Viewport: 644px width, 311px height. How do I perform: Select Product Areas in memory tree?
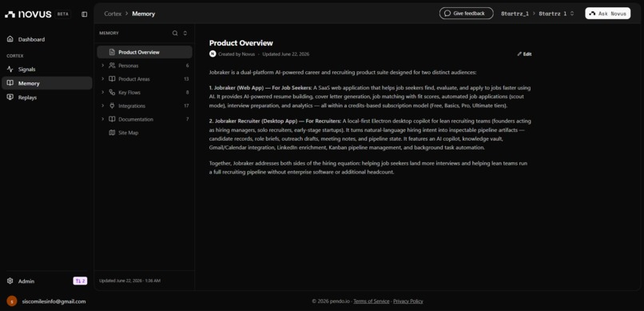145,79
